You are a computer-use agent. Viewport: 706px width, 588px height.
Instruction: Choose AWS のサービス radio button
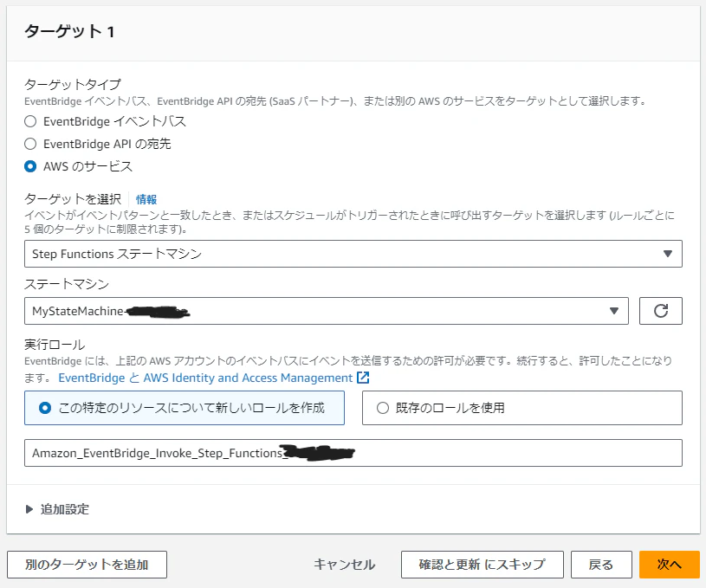click(30, 166)
